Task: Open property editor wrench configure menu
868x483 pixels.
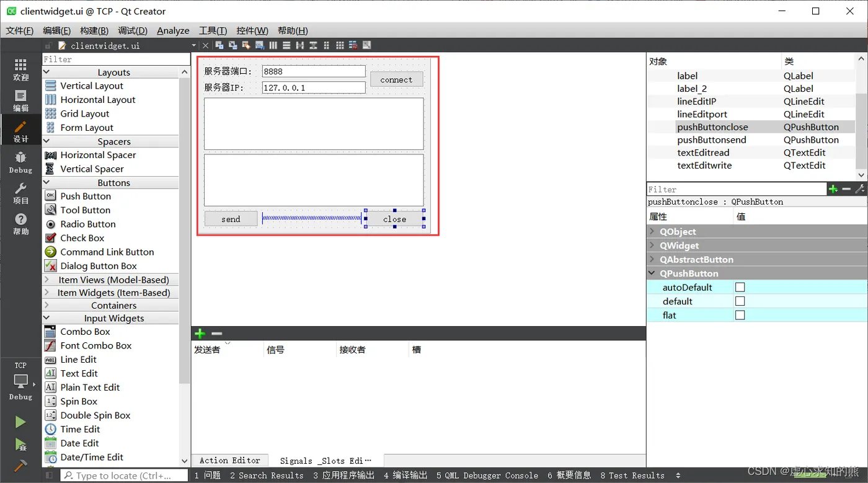Action: click(x=860, y=189)
